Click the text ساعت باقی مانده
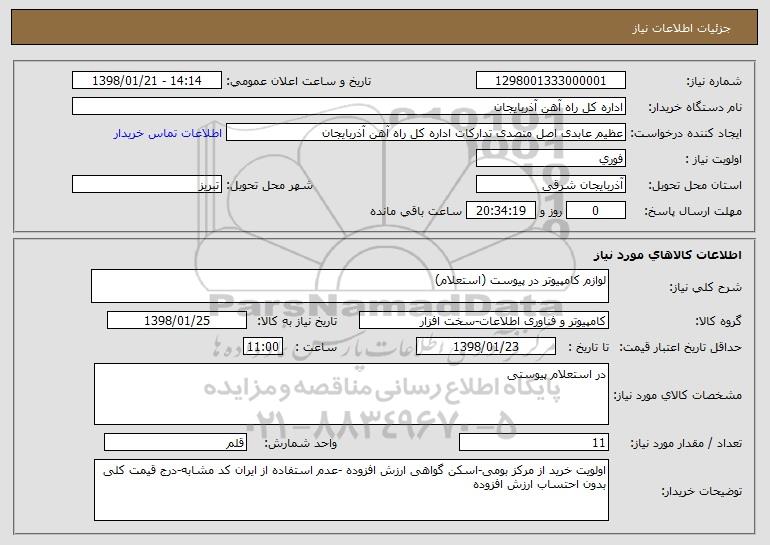 click(x=416, y=212)
